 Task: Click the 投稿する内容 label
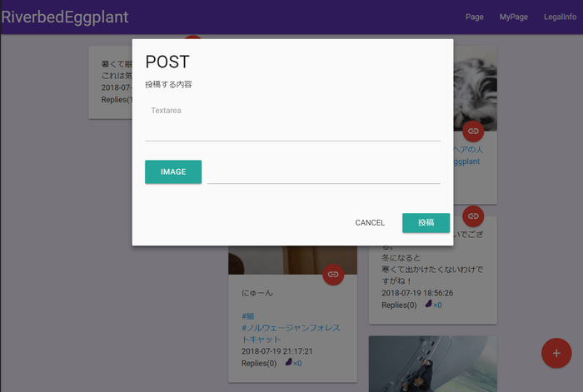pyautogui.click(x=168, y=84)
